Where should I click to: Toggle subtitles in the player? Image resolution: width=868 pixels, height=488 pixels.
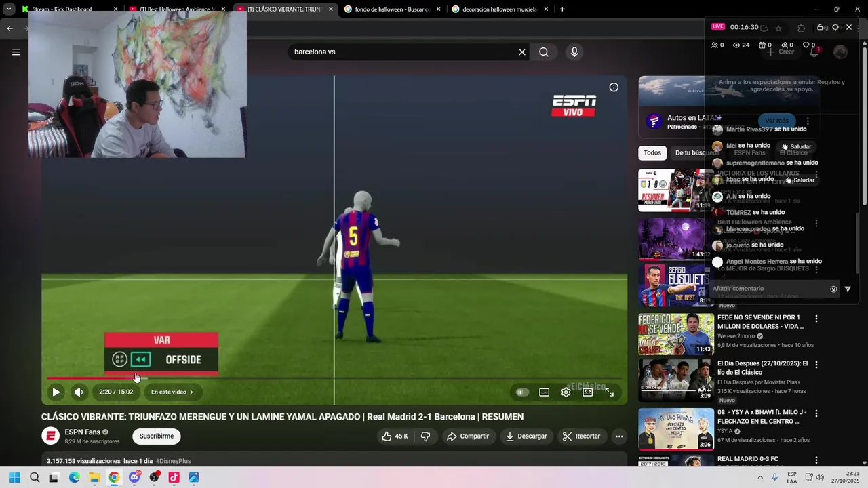(544, 392)
